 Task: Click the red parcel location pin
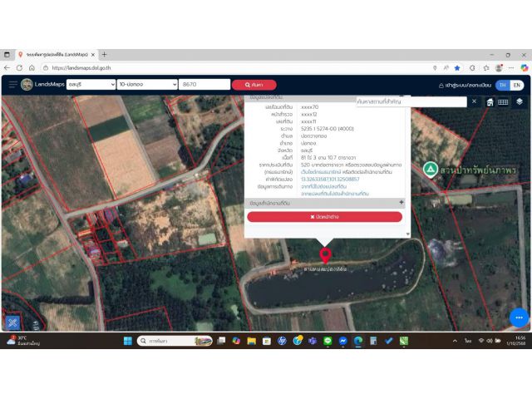[325, 256]
